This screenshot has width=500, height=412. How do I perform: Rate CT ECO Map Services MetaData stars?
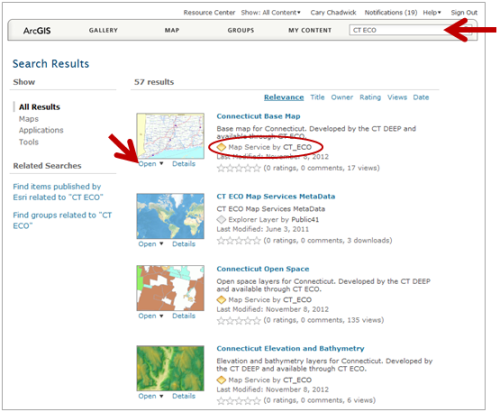tap(238, 241)
